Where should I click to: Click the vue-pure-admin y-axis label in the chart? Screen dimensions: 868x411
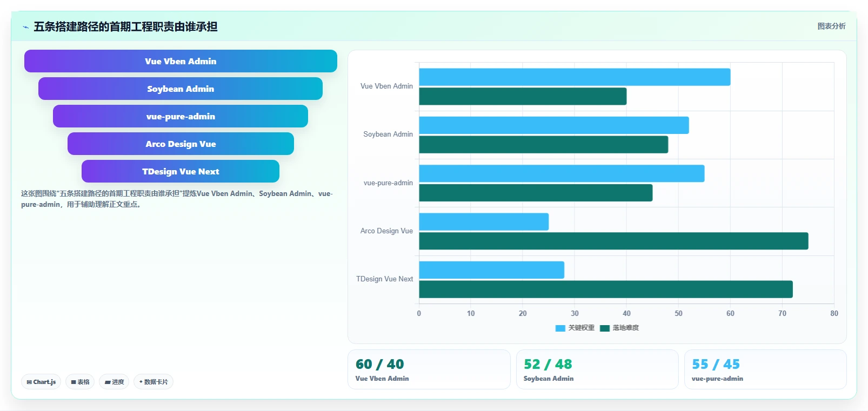[388, 183]
